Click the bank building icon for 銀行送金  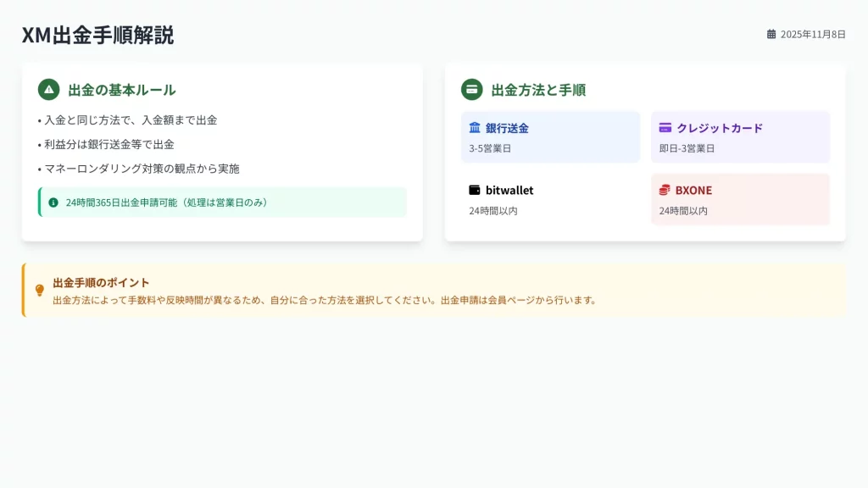(x=475, y=128)
